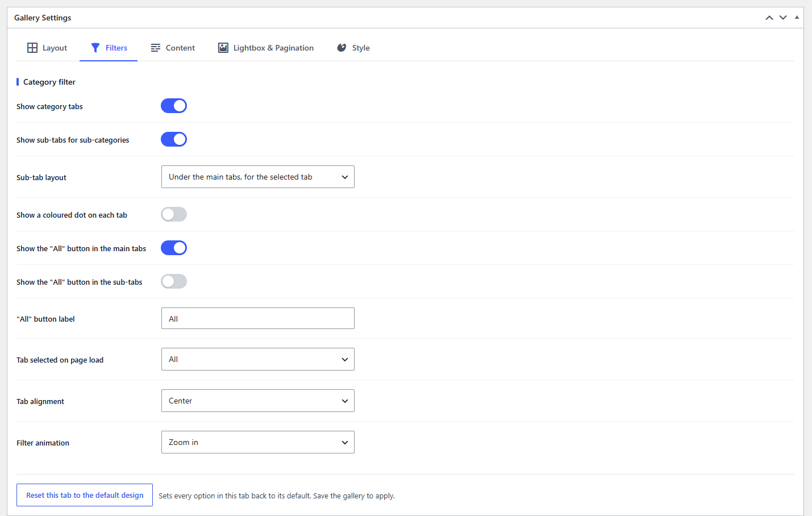Switch to the Layout tab
This screenshot has width=812, height=516.
coord(47,48)
